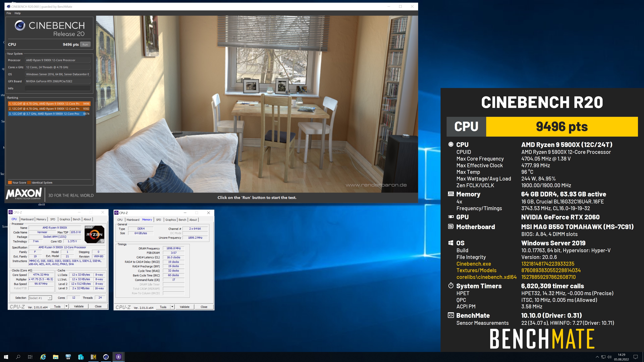Viewport: 644px width, 362px height.
Task: Open the About tab in right CPU-Z window
Action: coord(193,220)
